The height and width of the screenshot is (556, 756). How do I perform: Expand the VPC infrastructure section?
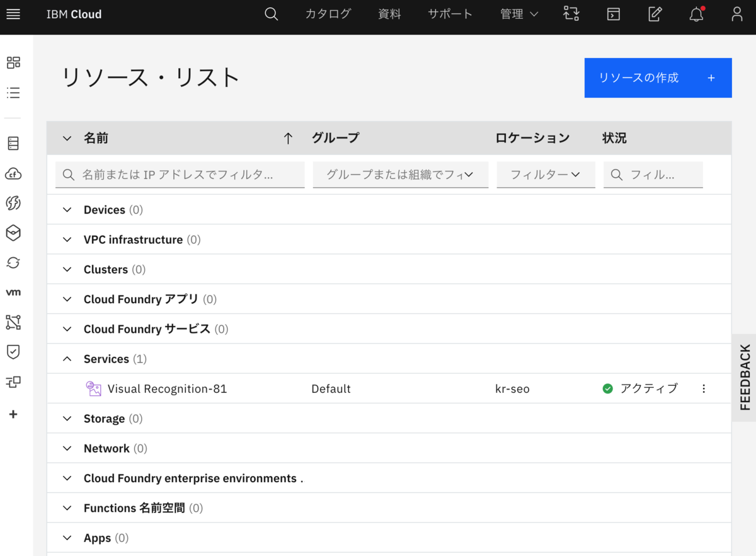(x=67, y=240)
